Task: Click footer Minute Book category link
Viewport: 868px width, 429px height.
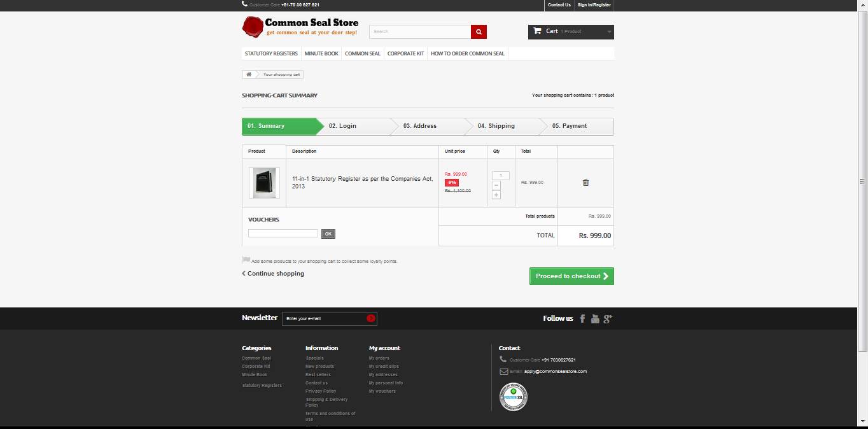Action: click(x=255, y=375)
